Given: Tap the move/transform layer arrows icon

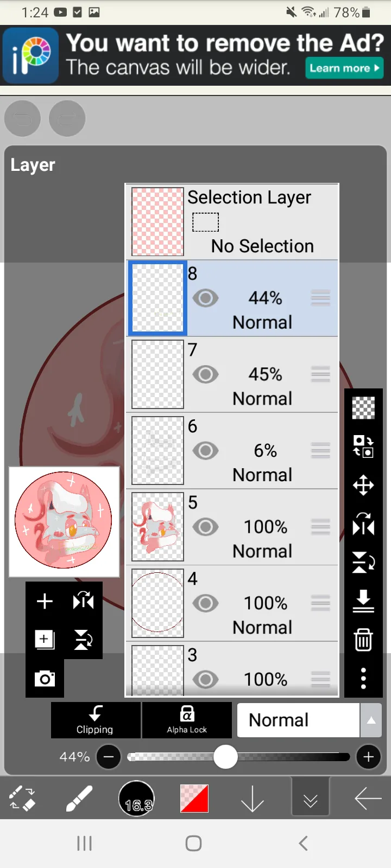Looking at the screenshot, I should click(363, 485).
